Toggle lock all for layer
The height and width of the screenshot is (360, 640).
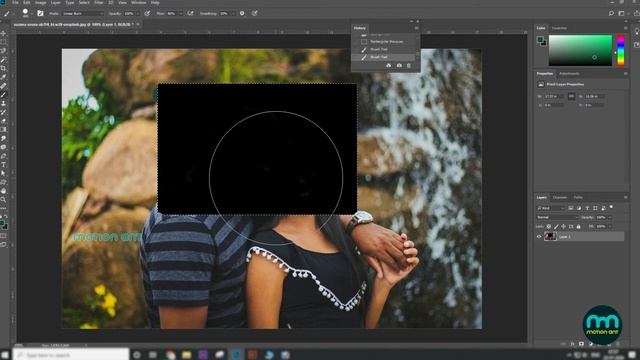point(578,227)
